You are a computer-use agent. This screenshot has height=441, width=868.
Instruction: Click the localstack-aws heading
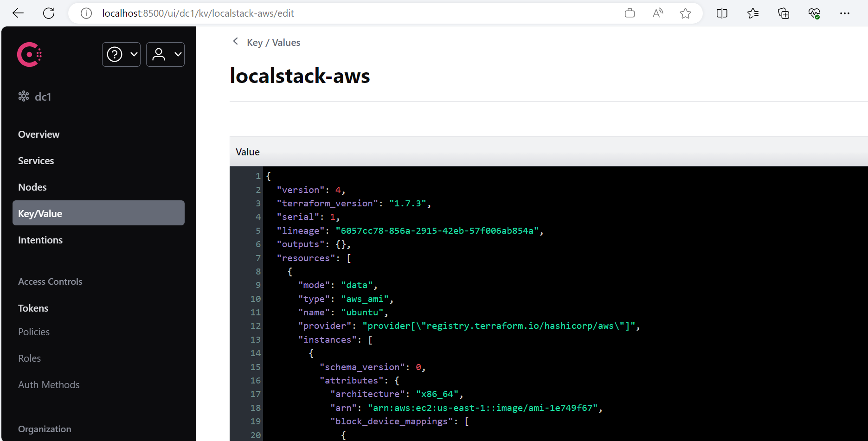300,76
